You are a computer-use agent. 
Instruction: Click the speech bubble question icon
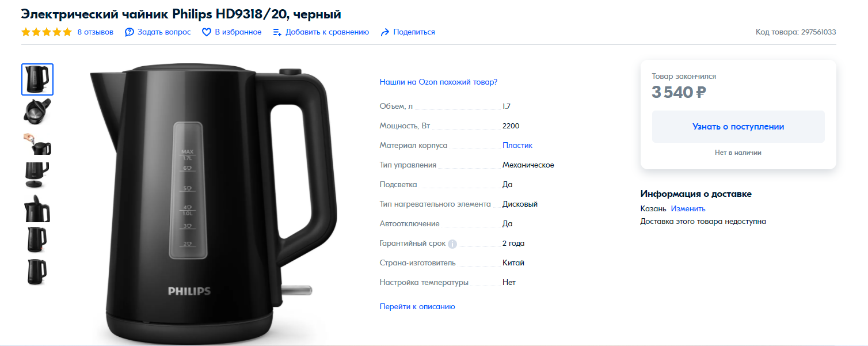tap(130, 32)
